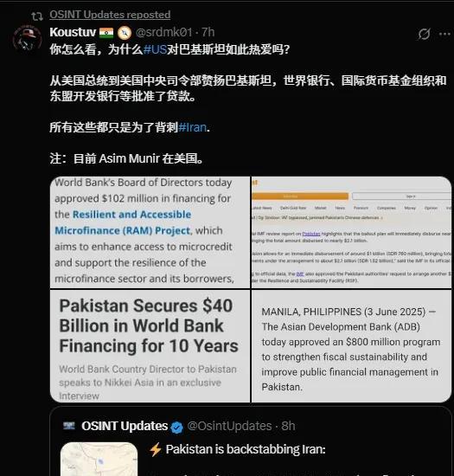The height and width of the screenshot is (476, 454).
Task: Click the repost arrows icon
Action: click(x=37, y=16)
